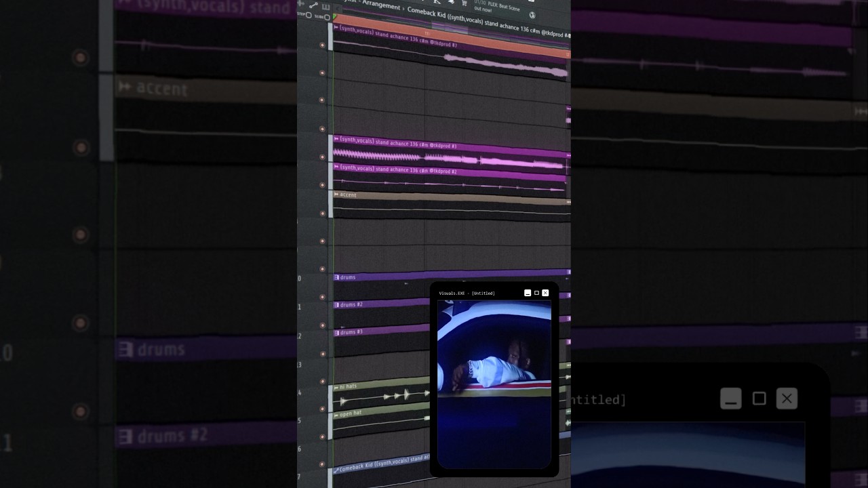Image resolution: width=868 pixels, height=488 pixels.
Task: Click the piano-bars icon above SLIDE
Action: tap(326, 7)
